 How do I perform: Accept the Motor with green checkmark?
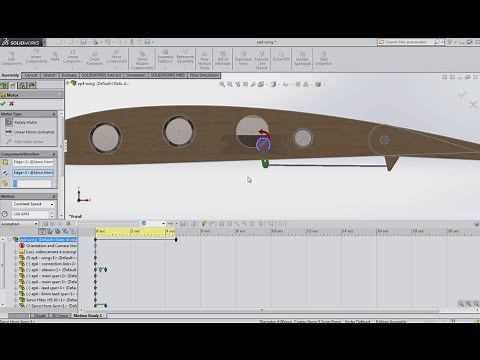click(x=3, y=104)
